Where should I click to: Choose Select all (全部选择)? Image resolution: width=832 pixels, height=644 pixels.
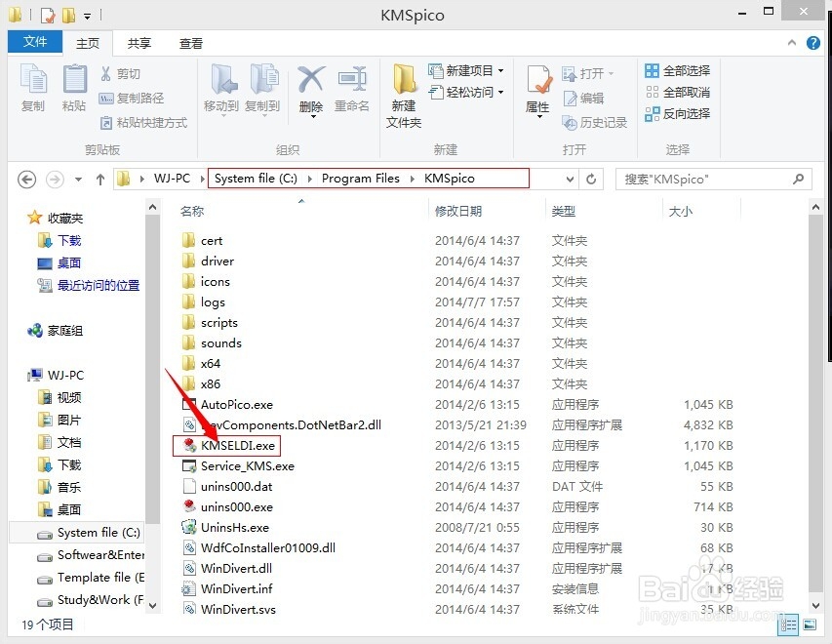[678, 70]
